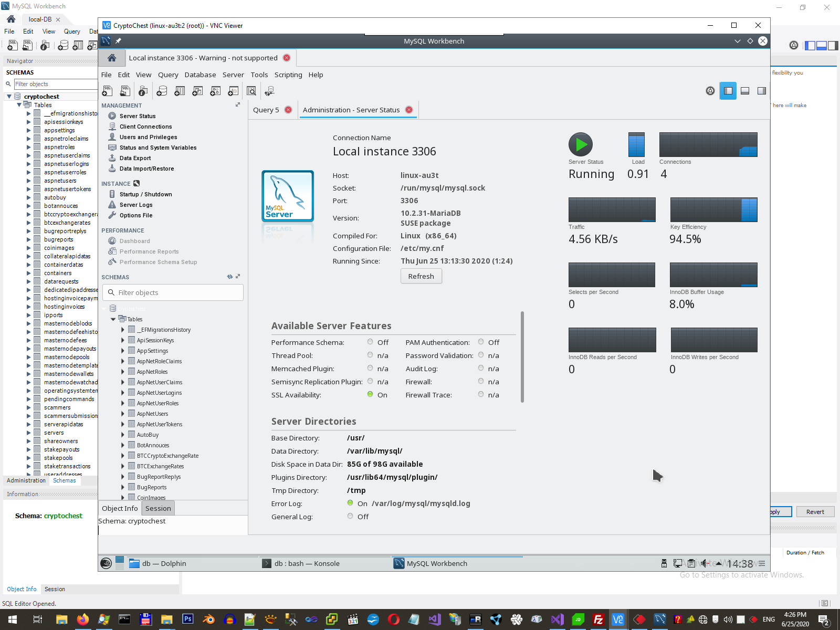
Task: Click the reconnect to DBMS icon in the VNC Workbench toolbar
Action: pyautogui.click(x=270, y=91)
